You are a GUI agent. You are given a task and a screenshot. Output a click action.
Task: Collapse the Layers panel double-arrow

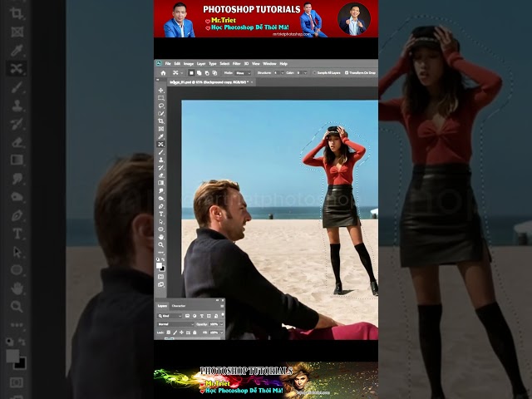pos(218,300)
